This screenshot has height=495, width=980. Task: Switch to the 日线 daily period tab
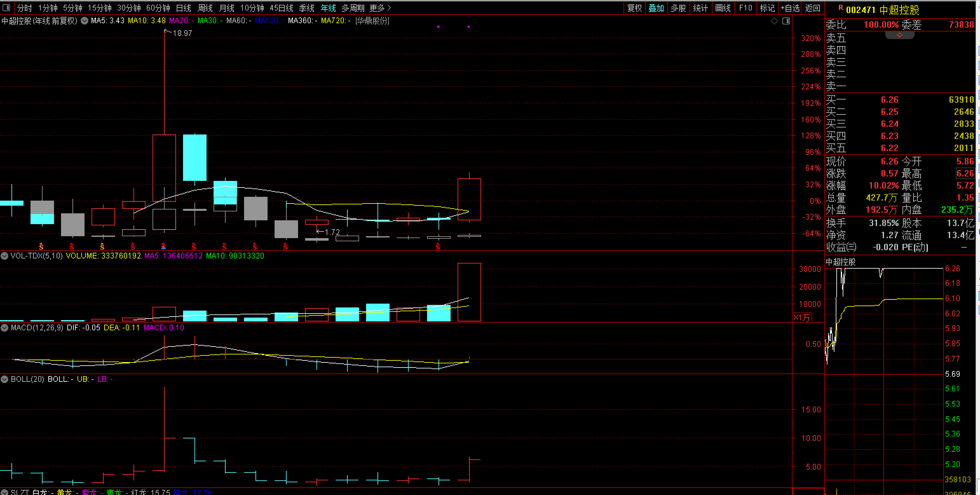[x=183, y=8]
